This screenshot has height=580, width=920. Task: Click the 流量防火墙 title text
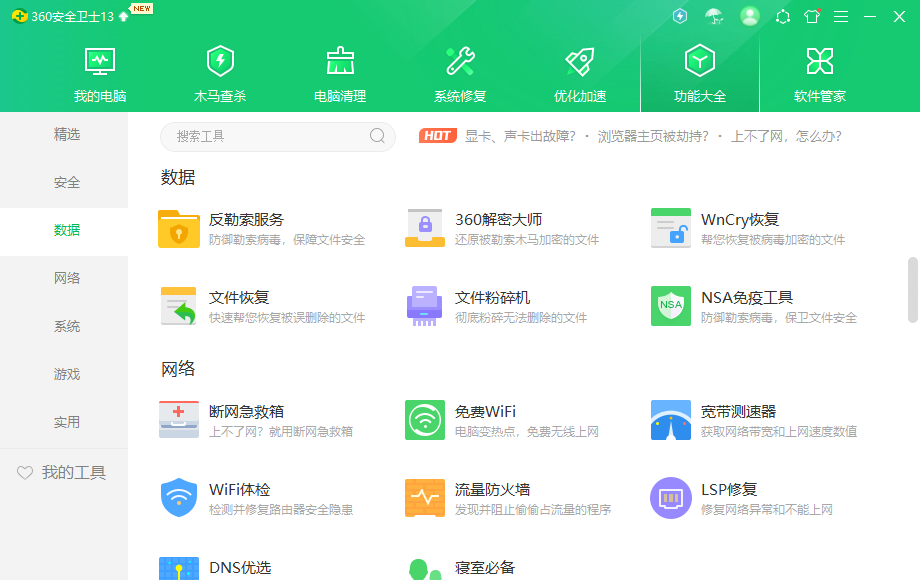pyautogui.click(x=492, y=490)
